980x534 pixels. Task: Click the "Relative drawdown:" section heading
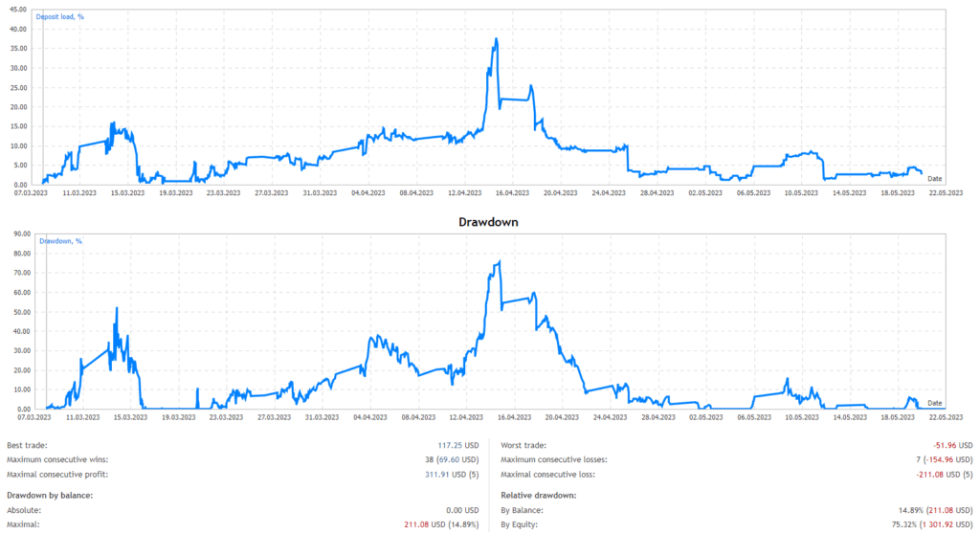tap(541, 494)
